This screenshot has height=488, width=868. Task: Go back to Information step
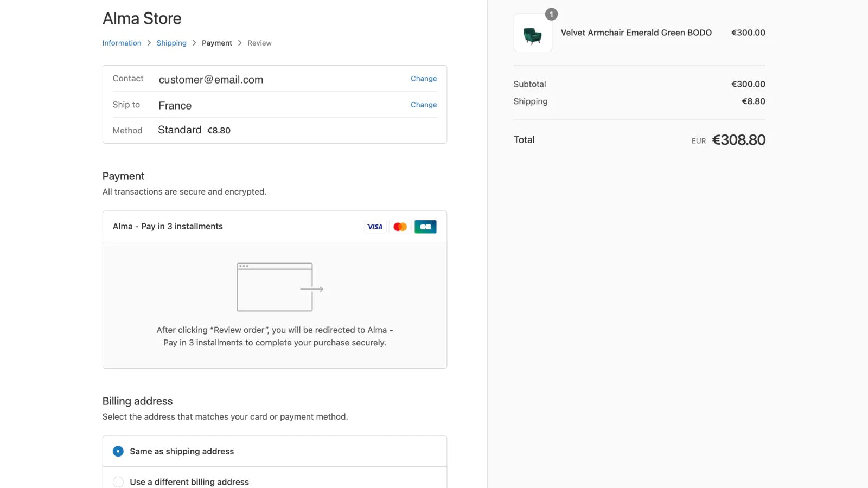pyautogui.click(x=122, y=43)
